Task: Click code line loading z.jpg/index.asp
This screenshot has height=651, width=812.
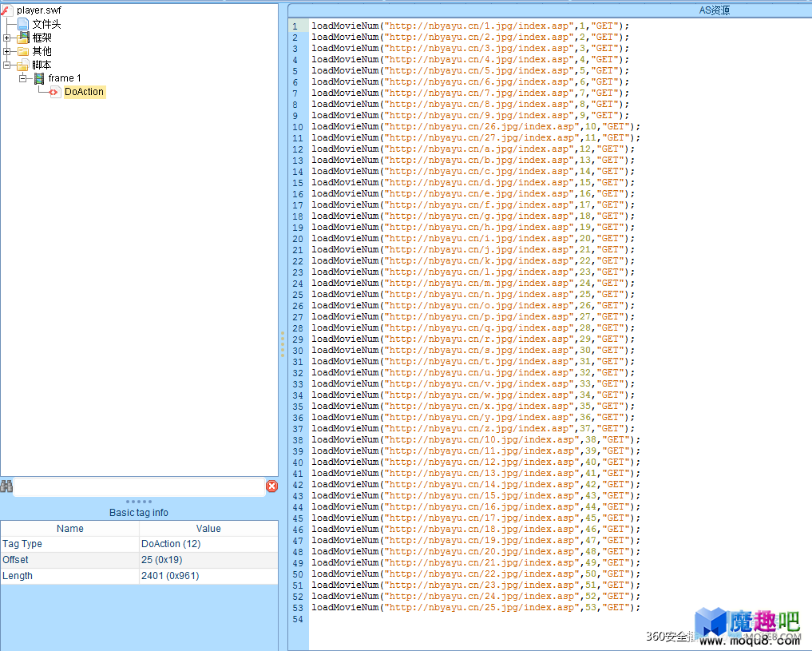Action: (x=473, y=428)
